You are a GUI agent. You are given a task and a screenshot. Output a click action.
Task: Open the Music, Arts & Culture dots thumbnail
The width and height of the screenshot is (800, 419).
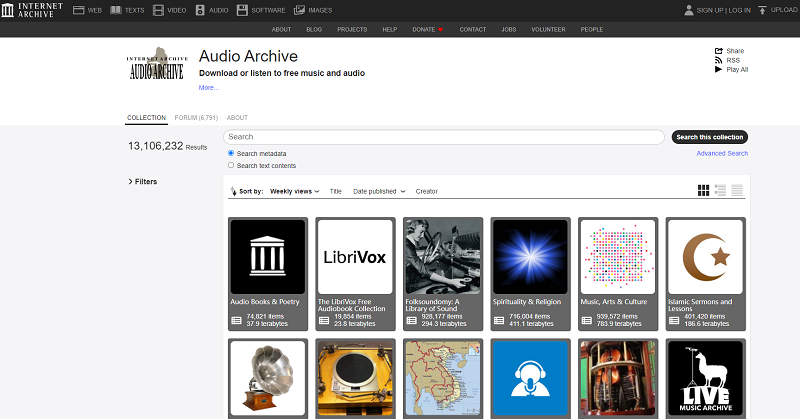point(618,257)
